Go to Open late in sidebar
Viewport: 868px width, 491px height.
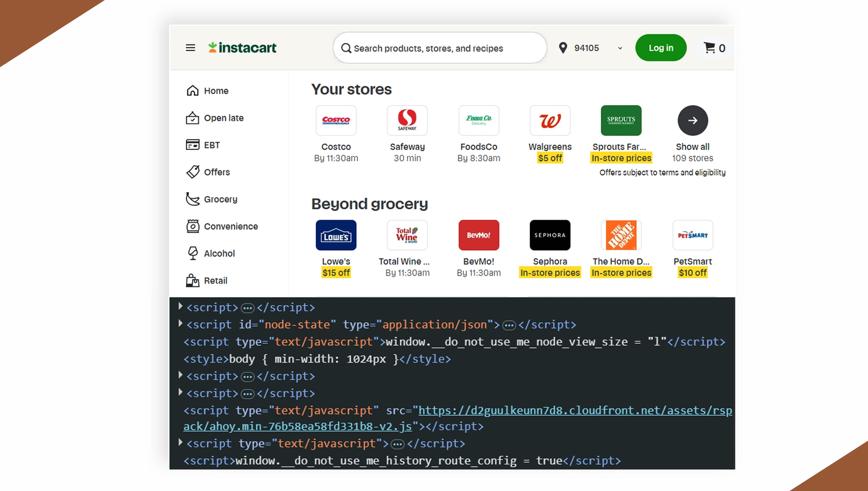[x=223, y=118]
